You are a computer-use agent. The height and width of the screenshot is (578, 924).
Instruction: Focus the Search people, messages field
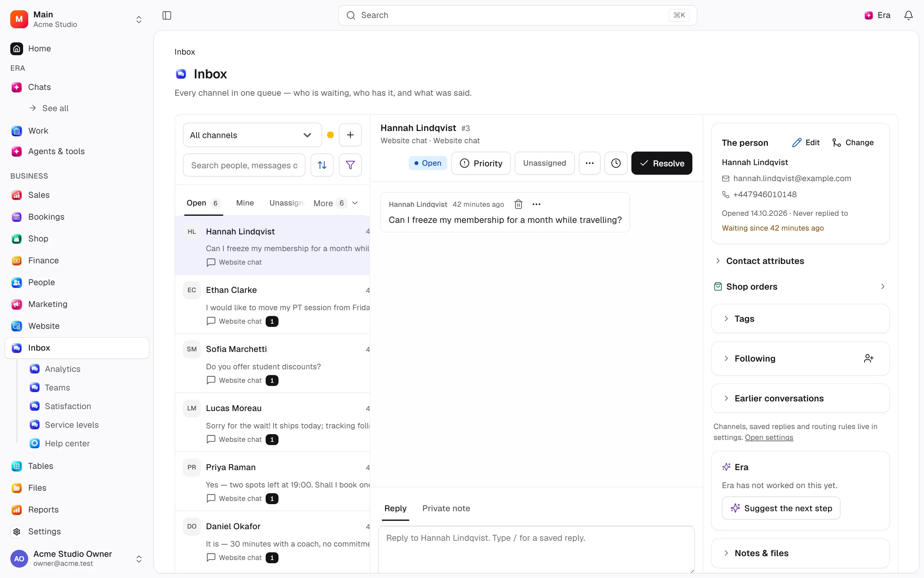244,165
